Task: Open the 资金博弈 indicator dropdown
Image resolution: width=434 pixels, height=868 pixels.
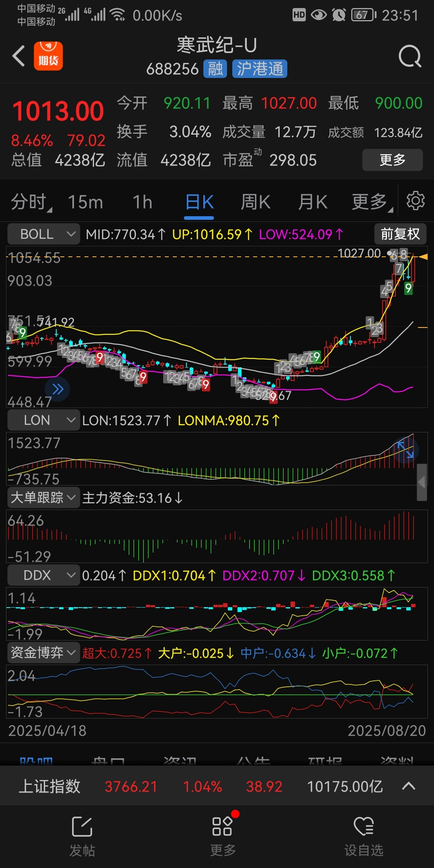Action: coord(43,653)
